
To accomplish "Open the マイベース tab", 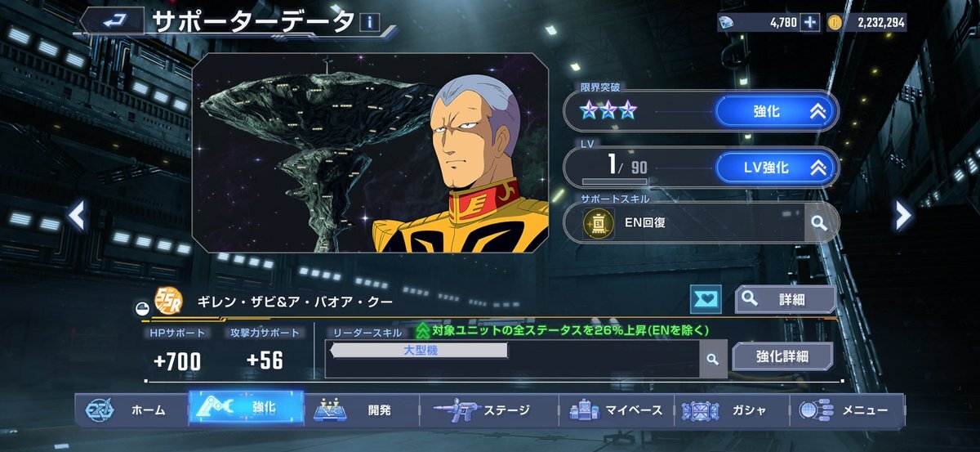I will (617, 409).
